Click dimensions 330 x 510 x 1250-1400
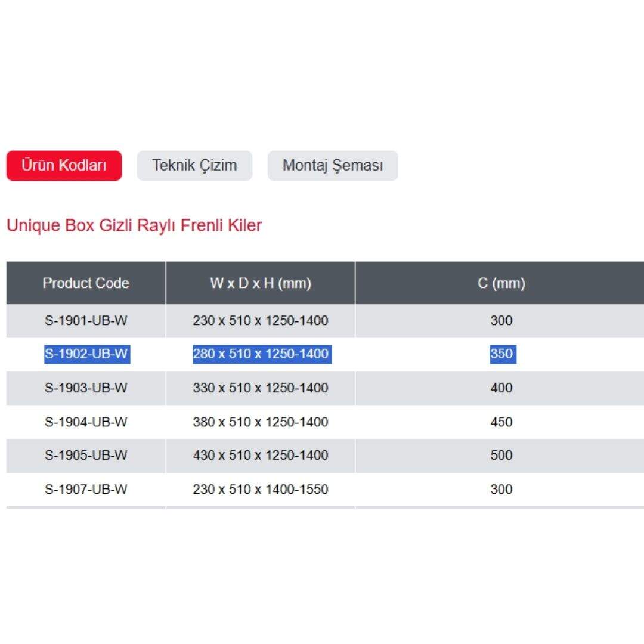 [x=261, y=388]
